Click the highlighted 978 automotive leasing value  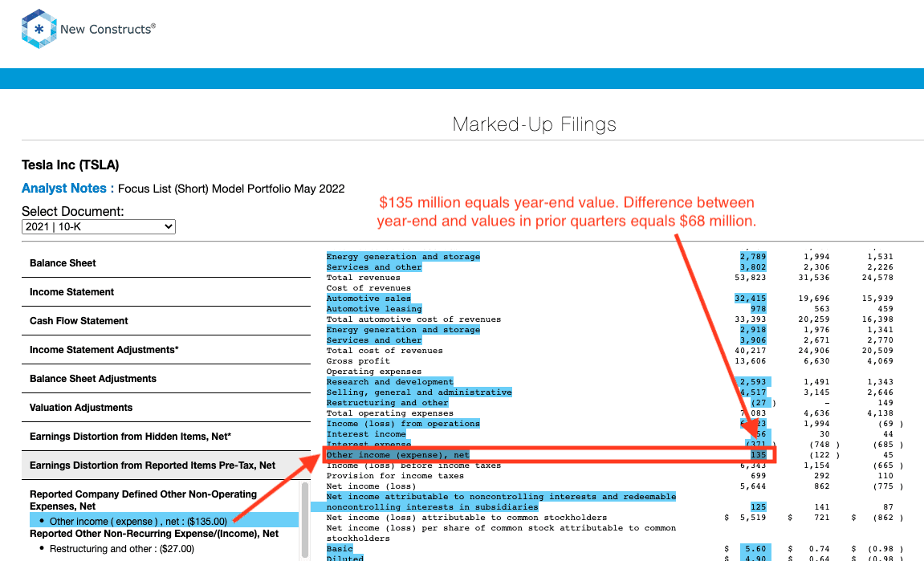759,309
